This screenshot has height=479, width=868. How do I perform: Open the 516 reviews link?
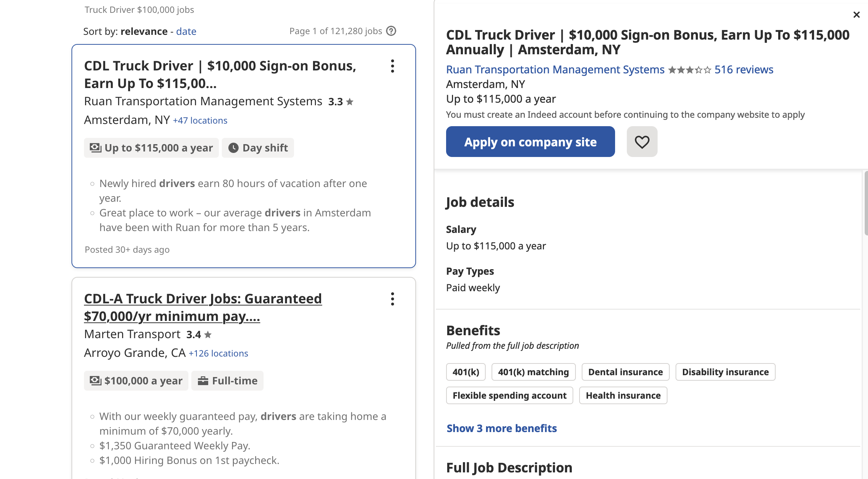(744, 70)
